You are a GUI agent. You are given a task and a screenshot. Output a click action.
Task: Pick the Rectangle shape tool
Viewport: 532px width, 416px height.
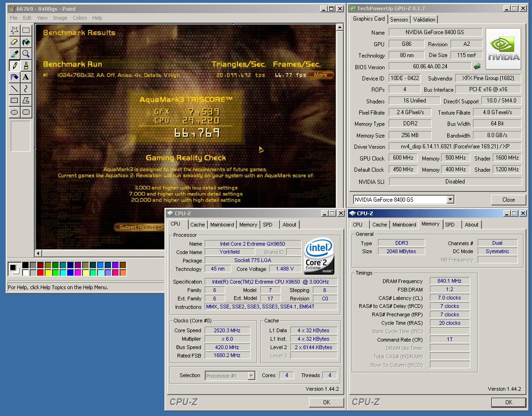pos(14,100)
